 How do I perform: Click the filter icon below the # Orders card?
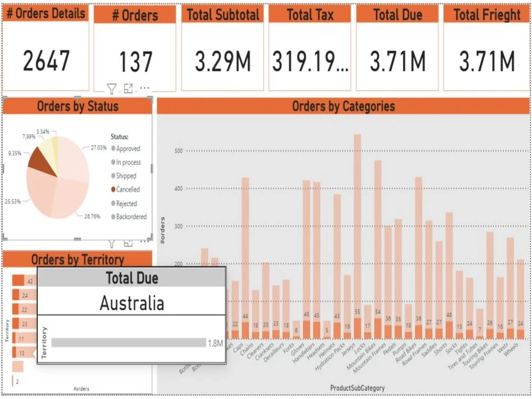[x=112, y=87]
